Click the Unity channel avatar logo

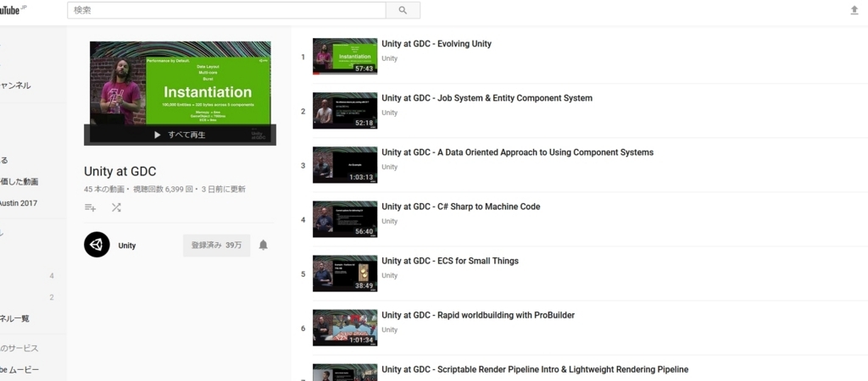click(x=97, y=245)
